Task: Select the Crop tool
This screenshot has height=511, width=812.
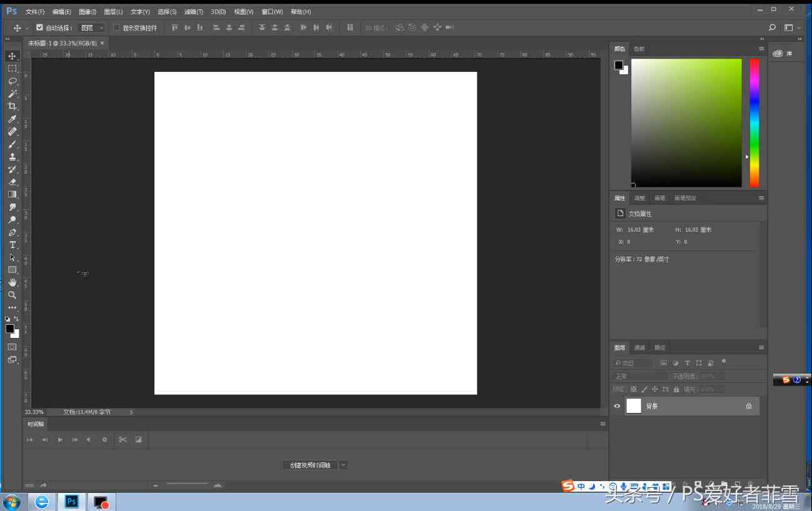Action: [x=12, y=106]
